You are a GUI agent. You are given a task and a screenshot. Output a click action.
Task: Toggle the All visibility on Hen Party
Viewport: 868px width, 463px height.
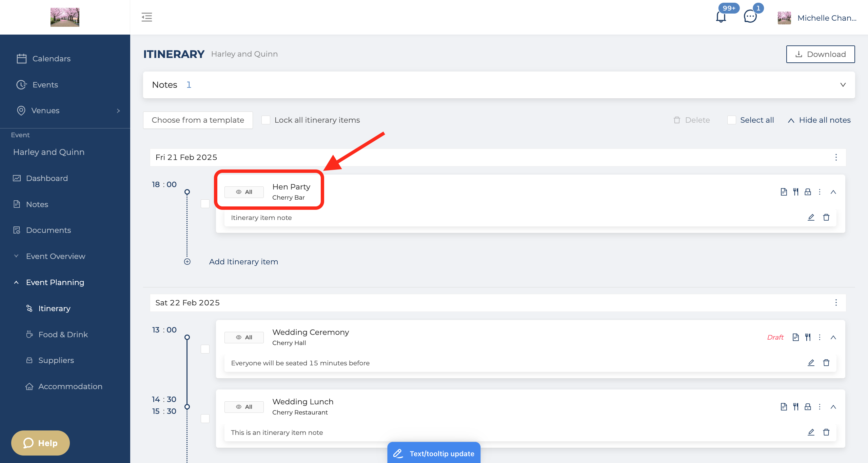244,192
